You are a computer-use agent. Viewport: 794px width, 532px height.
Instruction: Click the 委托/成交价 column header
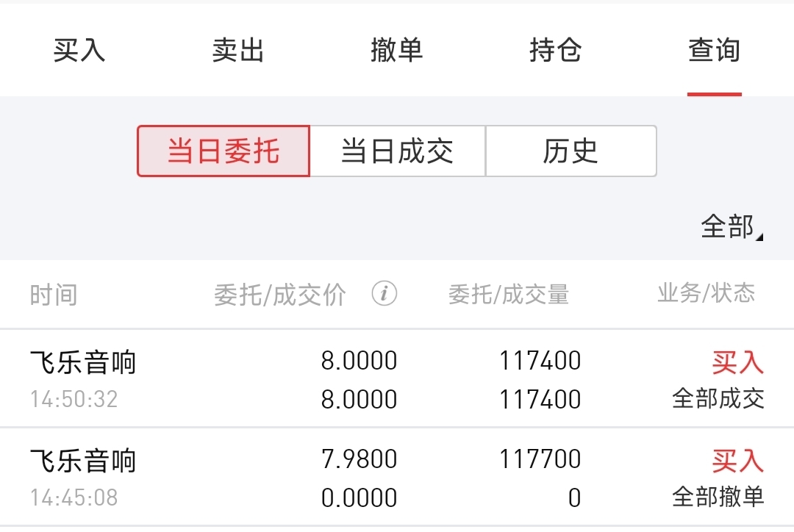pos(279,295)
